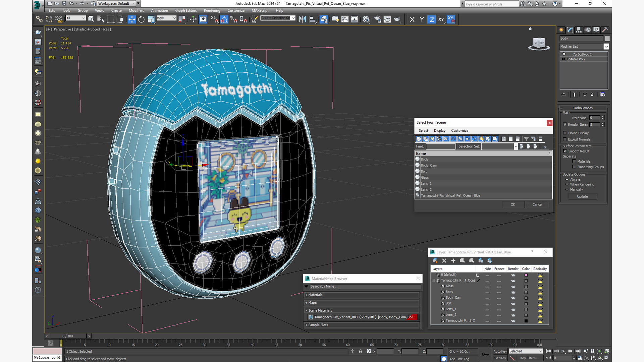Open selection filter All dropdown
The height and width of the screenshot is (362, 644).
[76, 18]
